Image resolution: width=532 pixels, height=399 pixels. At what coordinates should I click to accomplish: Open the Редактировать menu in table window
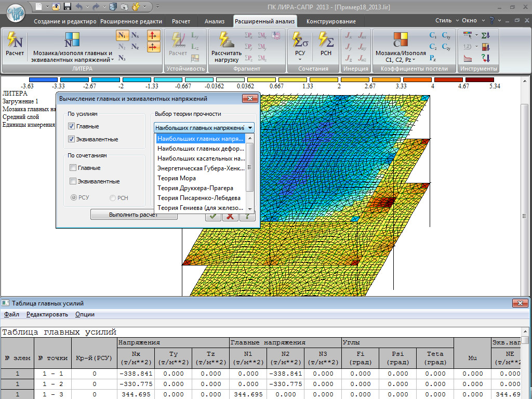point(47,314)
